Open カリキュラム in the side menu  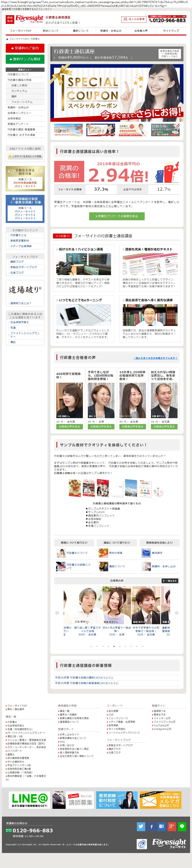coord(19,91)
